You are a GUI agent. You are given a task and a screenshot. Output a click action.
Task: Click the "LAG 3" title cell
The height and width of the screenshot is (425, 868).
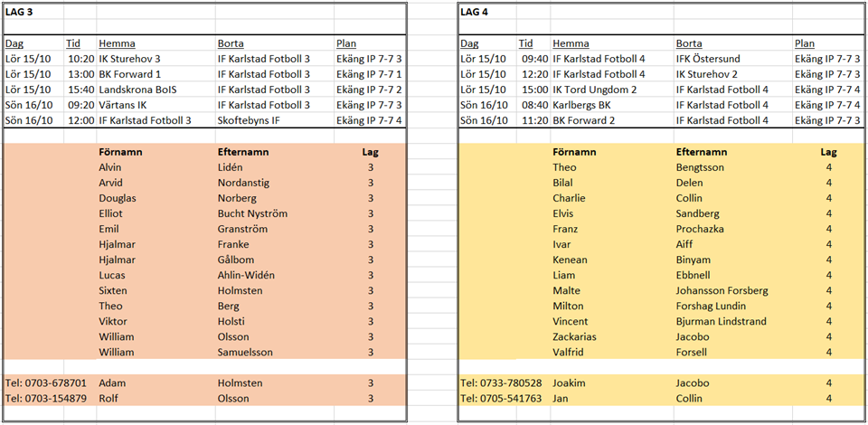(x=23, y=13)
